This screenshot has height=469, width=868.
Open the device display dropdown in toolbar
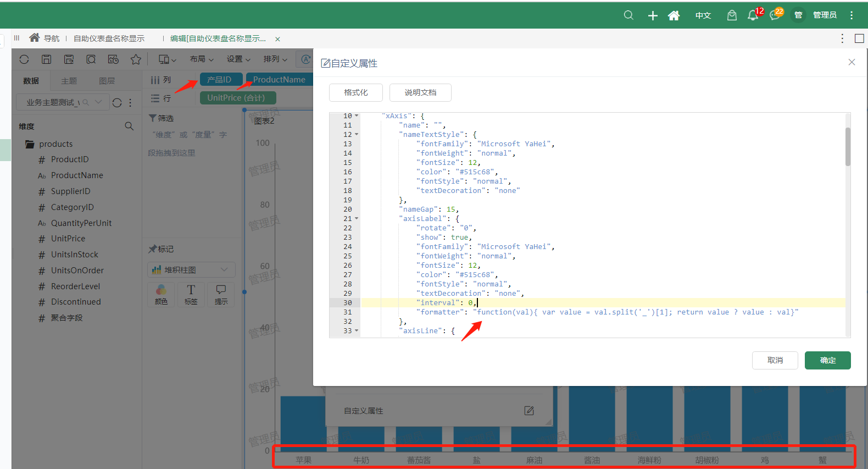click(168, 59)
